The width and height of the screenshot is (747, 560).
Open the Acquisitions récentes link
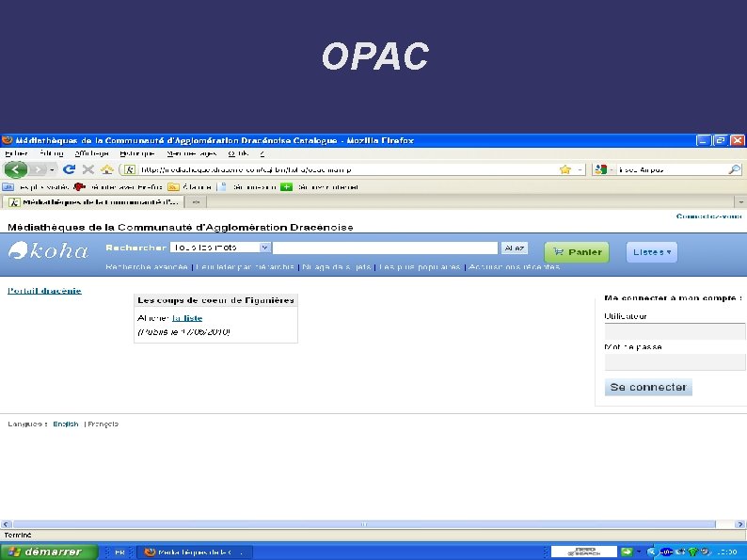click(x=514, y=267)
